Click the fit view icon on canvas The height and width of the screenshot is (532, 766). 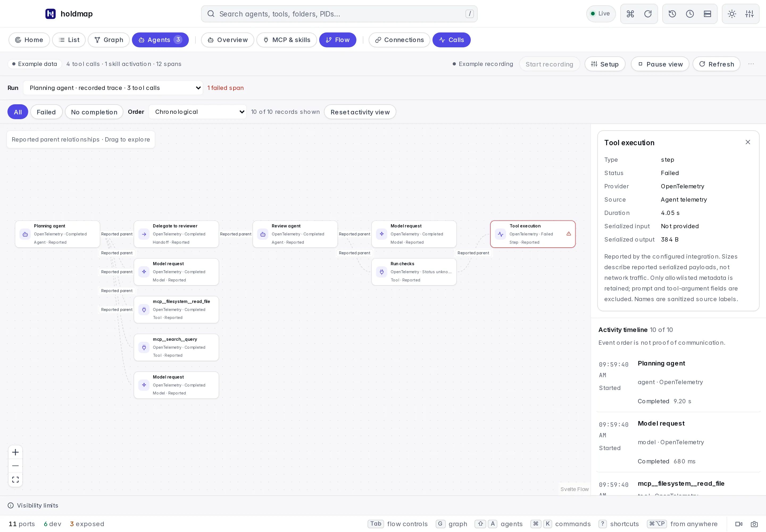(15, 480)
